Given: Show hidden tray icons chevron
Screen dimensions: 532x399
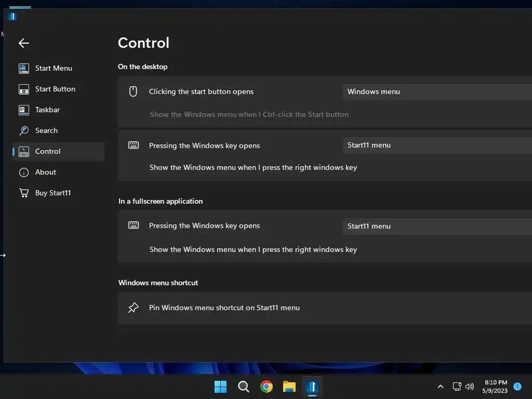Looking at the screenshot, I should tap(441, 387).
